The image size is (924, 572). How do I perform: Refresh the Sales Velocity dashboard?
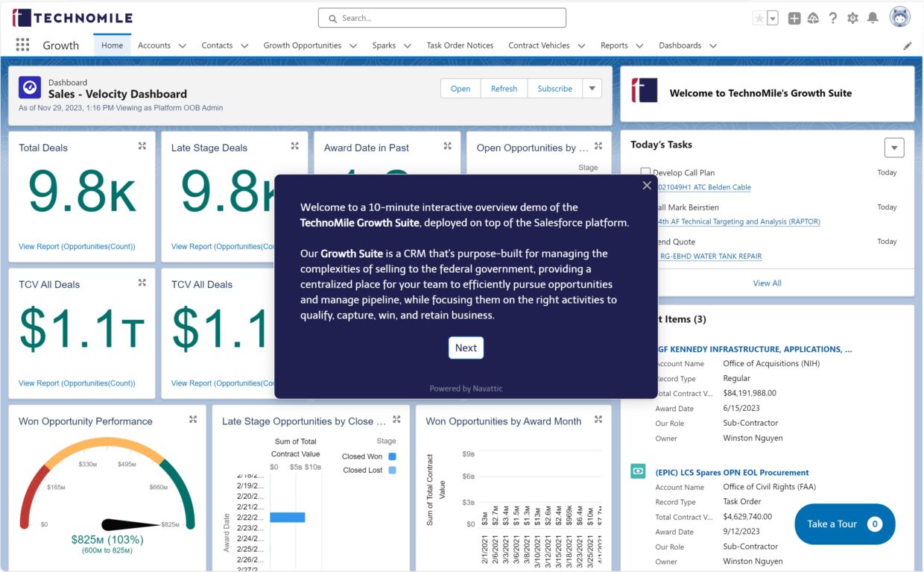pyautogui.click(x=504, y=88)
